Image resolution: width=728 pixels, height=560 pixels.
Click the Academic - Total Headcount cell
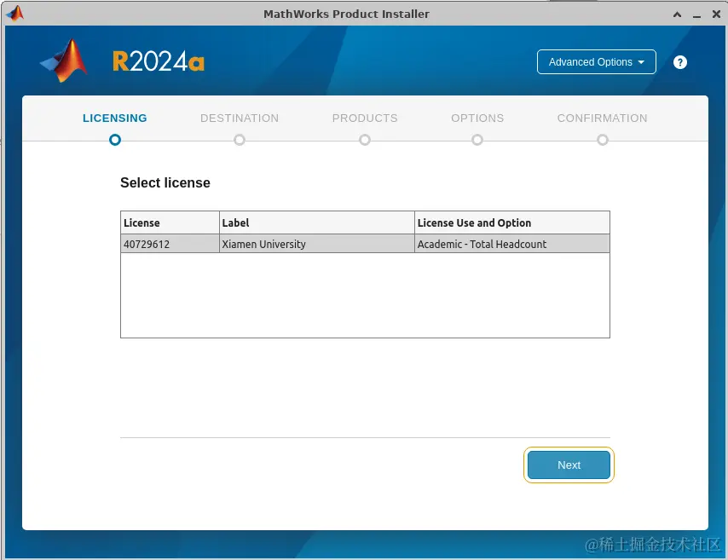pos(512,244)
